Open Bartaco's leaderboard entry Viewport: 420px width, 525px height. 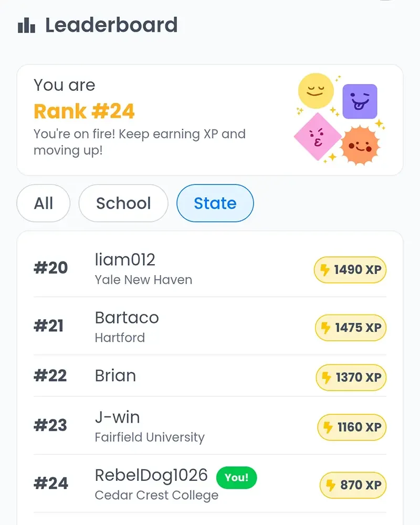210,326
